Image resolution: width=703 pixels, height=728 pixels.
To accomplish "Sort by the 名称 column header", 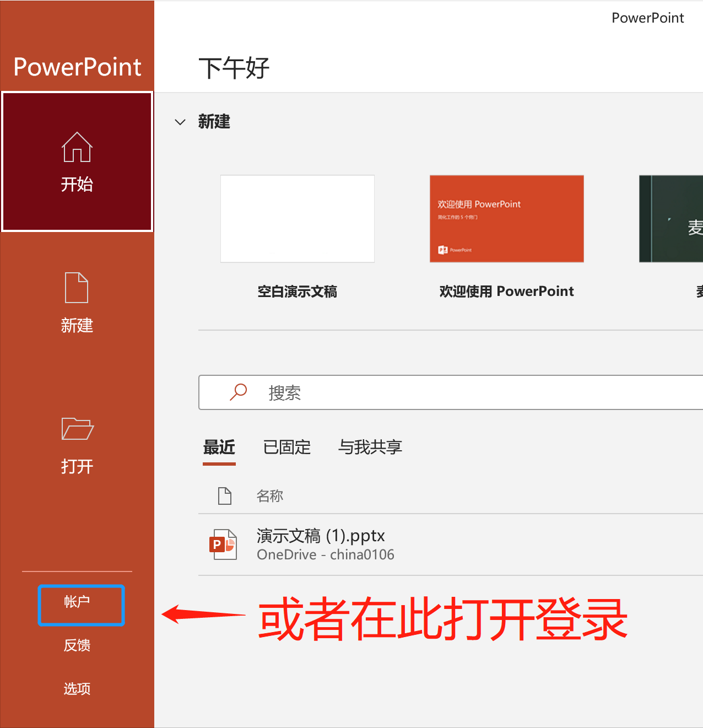I will point(270,496).
